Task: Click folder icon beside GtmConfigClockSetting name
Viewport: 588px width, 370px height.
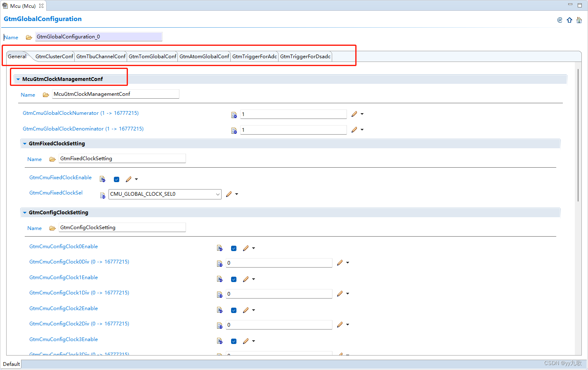Action: [x=52, y=228]
